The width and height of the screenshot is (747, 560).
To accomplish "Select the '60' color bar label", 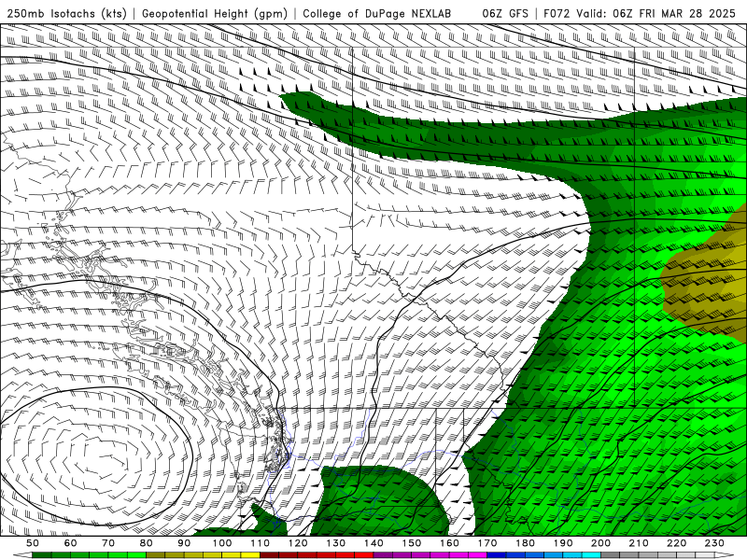I will coord(70,543).
